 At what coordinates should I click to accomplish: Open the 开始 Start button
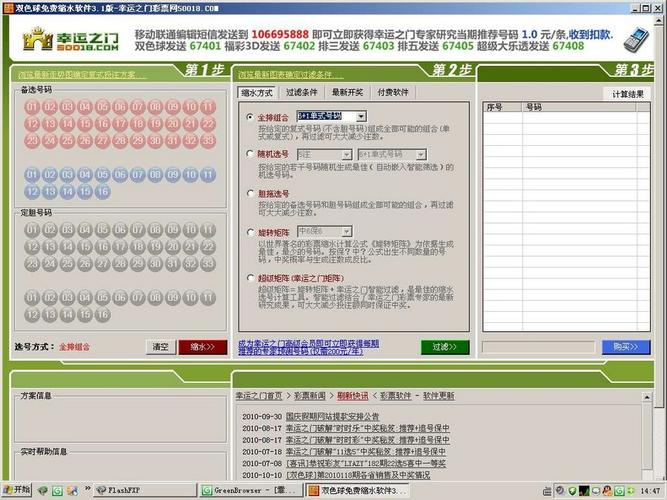coord(17,490)
